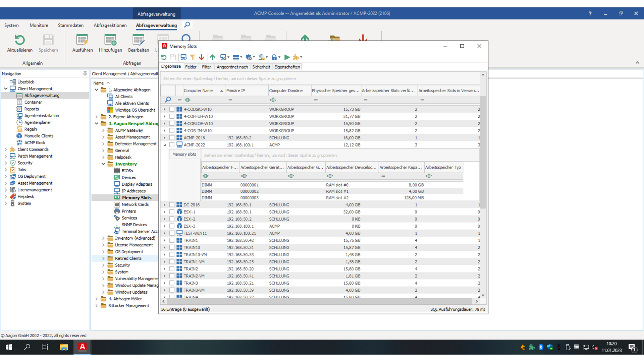This screenshot has width=644, height=362.
Task: Open the ACMP app in Windows taskbar
Action: coord(82,347)
